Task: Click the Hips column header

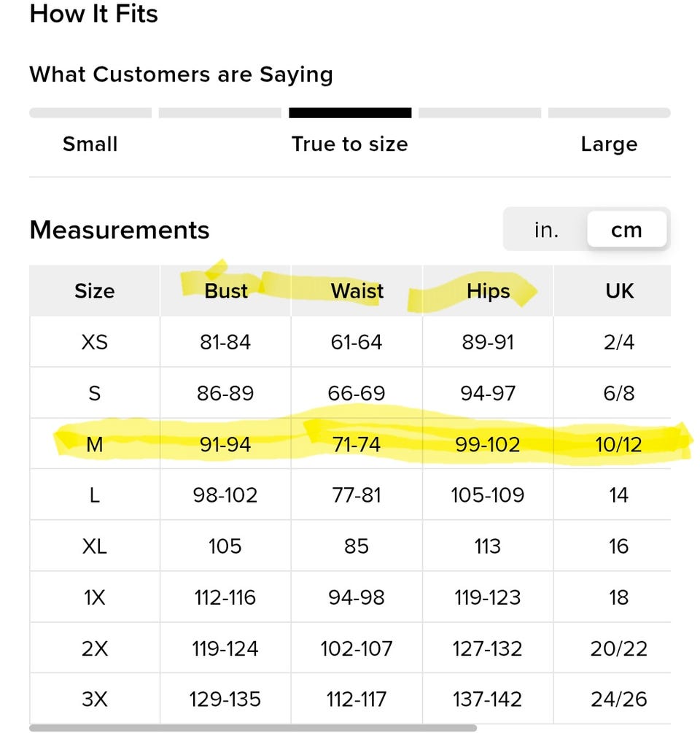Action: point(488,291)
